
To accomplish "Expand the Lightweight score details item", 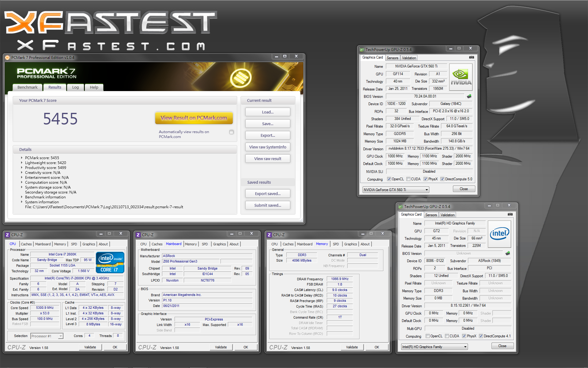I will click(22, 163).
